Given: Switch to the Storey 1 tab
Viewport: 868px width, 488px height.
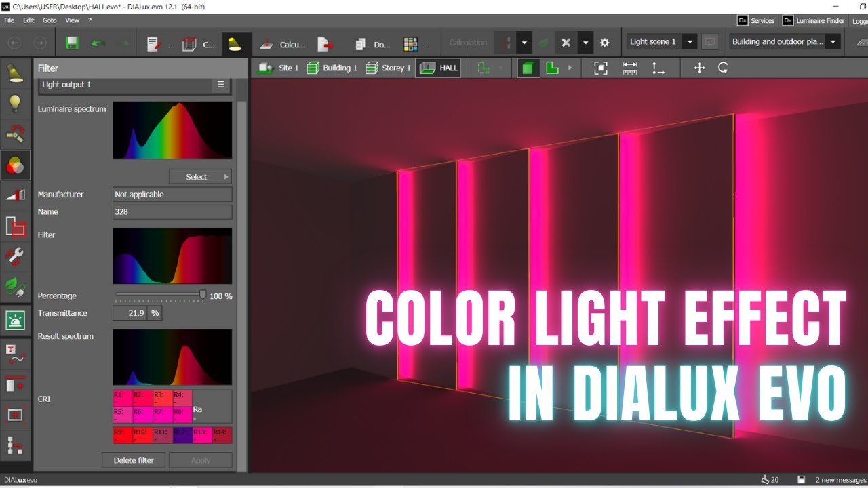Looking at the screenshot, I should 388,68.
